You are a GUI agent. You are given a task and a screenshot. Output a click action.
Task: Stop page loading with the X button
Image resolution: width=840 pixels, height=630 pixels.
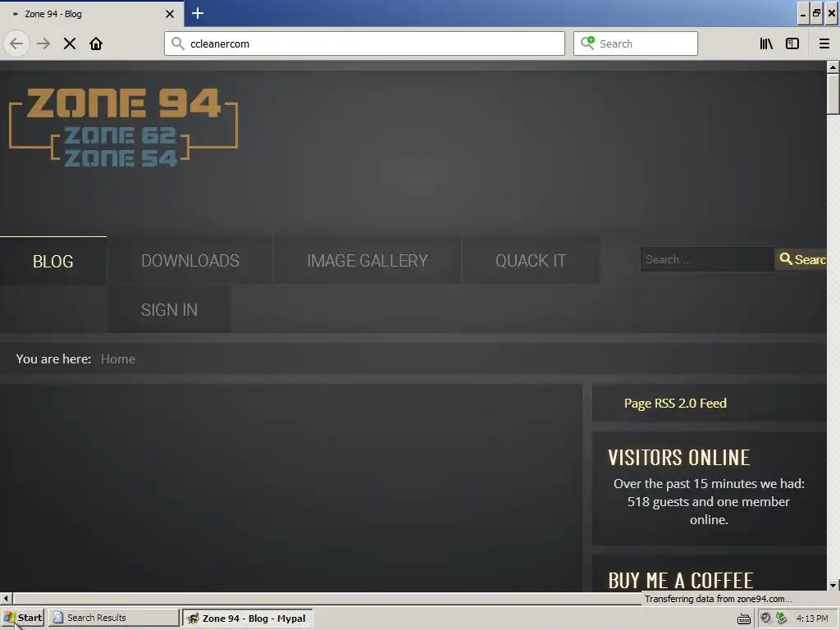pyautogui.click(x=70, y=43)
